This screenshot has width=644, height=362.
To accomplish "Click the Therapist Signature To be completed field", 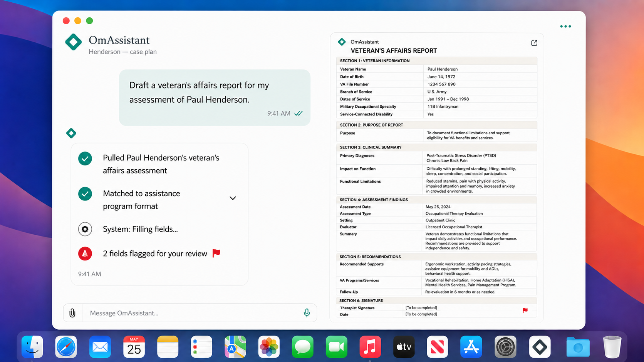I will click(x=421, y=308).
